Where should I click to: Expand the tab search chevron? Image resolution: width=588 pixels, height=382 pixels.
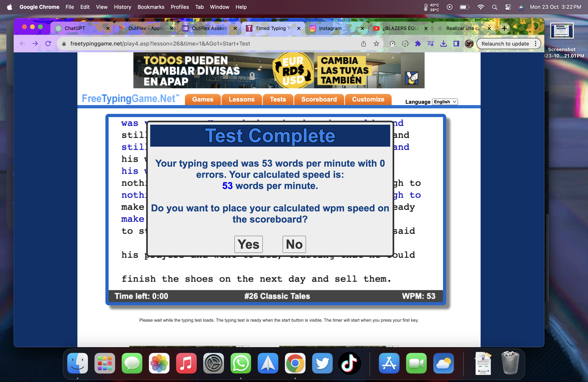click(535, 28)
